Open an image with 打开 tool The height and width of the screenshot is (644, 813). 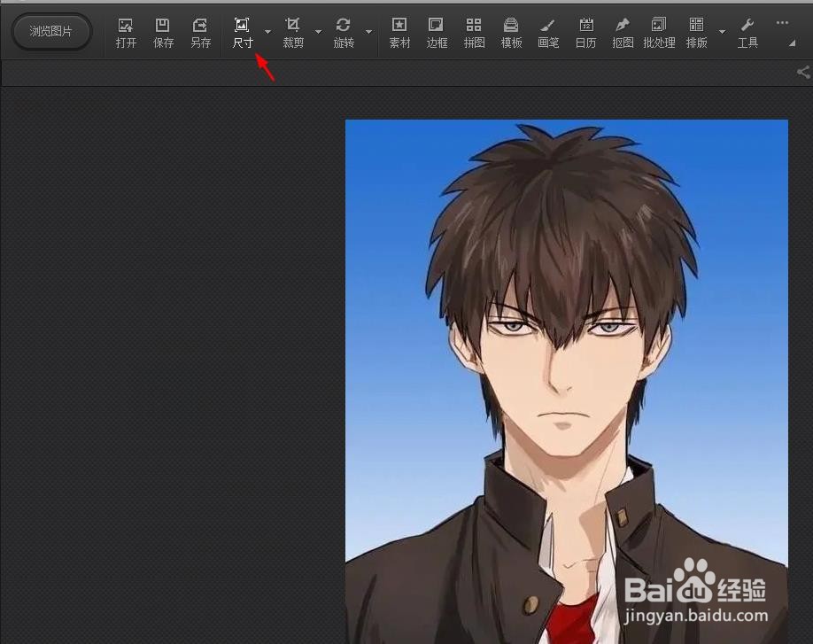pos(126,33)
